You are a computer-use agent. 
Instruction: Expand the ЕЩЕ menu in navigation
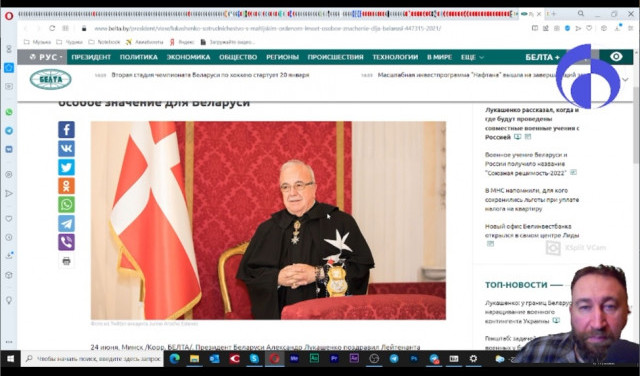coord(472,57)
